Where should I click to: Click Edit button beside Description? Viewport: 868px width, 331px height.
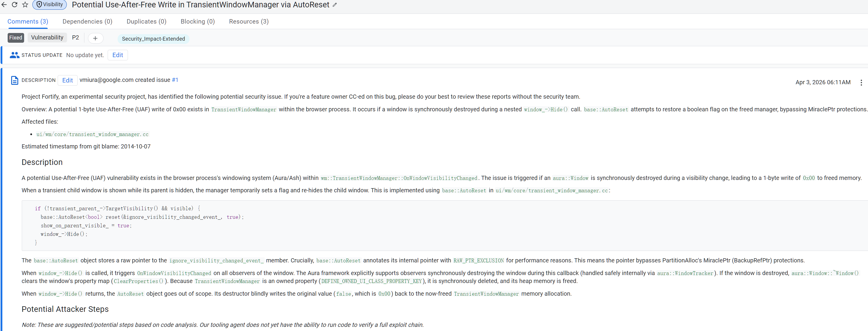click(67, 80)
